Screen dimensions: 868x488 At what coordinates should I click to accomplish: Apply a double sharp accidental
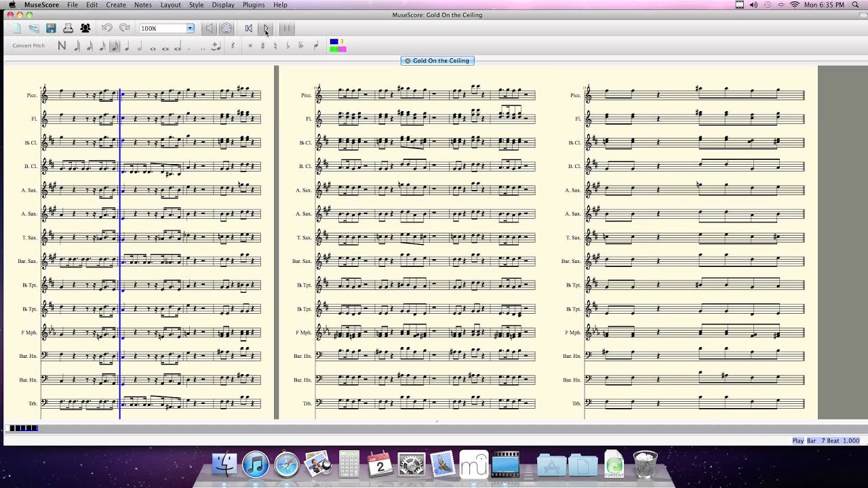[x=250, y=46]
